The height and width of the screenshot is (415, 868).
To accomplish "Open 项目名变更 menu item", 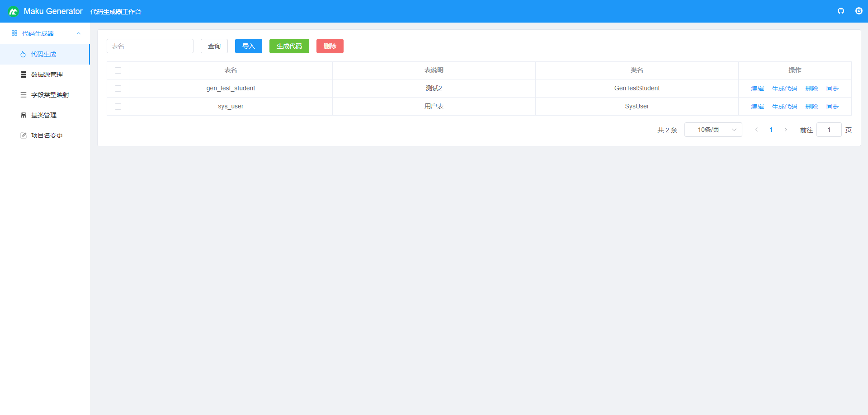I will 45,135.
